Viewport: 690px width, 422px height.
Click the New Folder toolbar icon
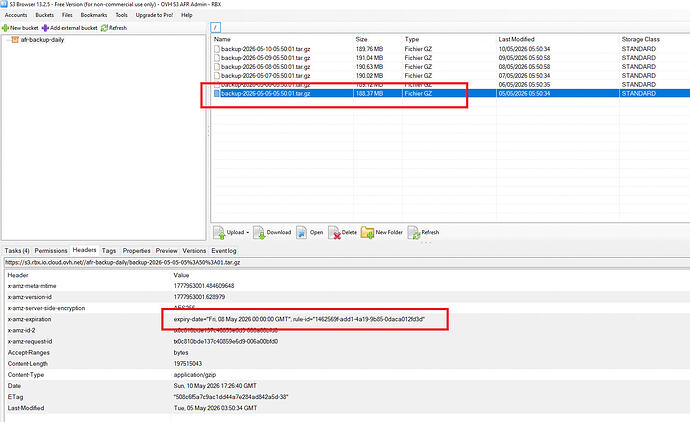click(x=367, y=232)
